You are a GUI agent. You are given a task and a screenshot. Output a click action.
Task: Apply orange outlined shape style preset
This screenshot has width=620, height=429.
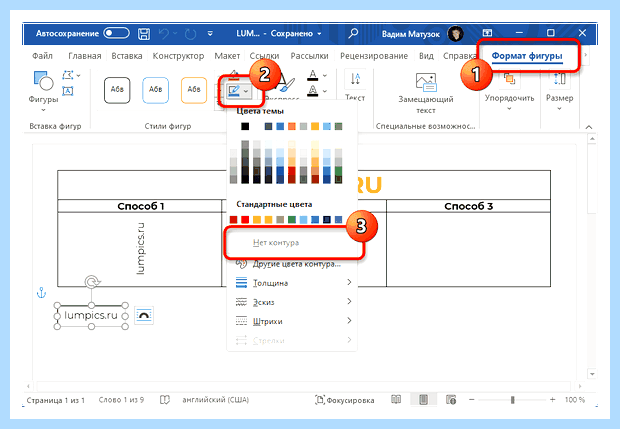tap(194, 90)
